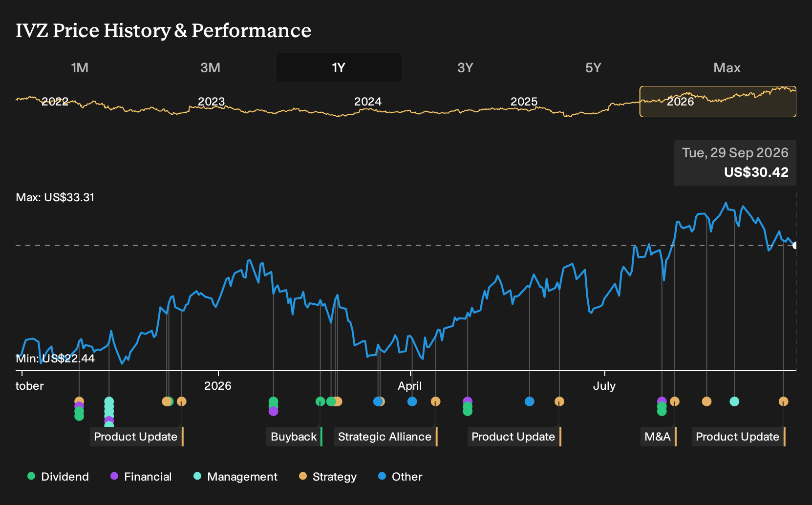Click Strategy dot above the Strategic Alliance flag
812x505 pixels.
click(436, 401)
